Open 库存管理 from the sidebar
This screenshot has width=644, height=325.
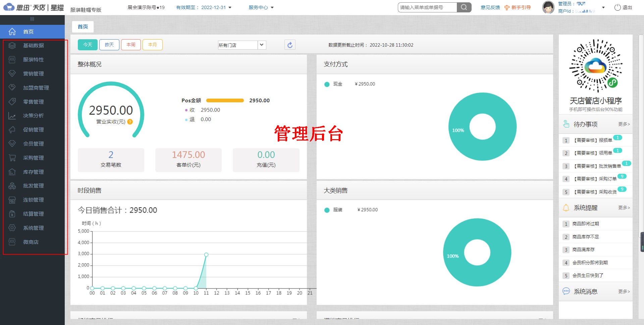[12, 172]
